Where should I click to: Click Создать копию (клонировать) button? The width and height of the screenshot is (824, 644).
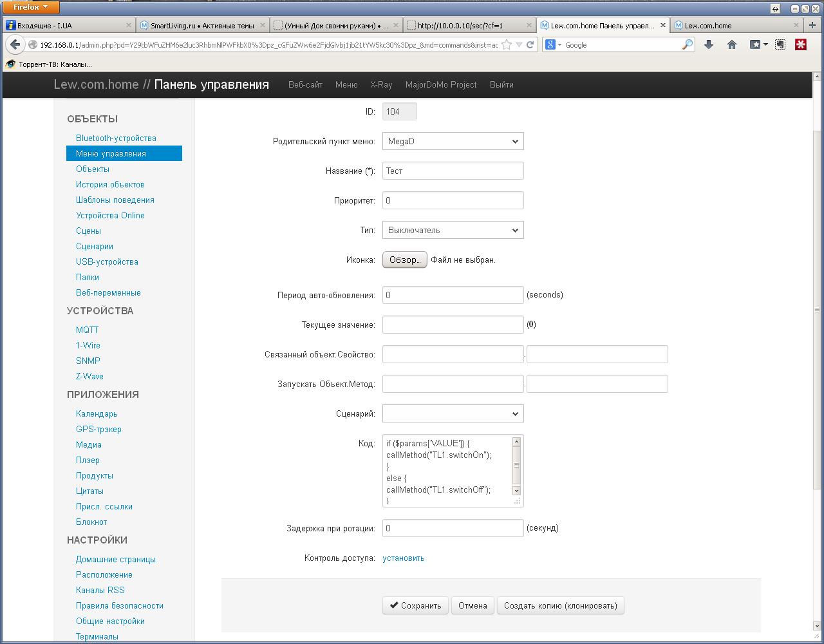[560, 605]
